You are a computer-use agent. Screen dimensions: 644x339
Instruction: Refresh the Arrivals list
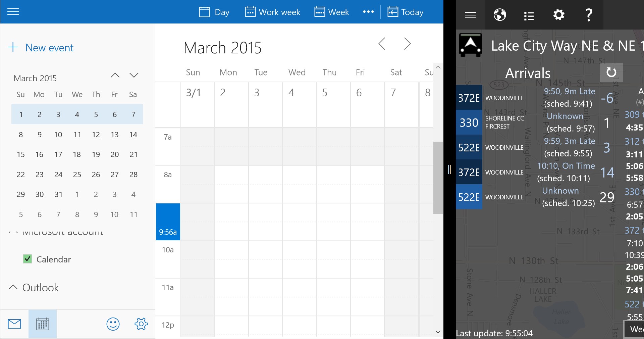pos(611,72)
